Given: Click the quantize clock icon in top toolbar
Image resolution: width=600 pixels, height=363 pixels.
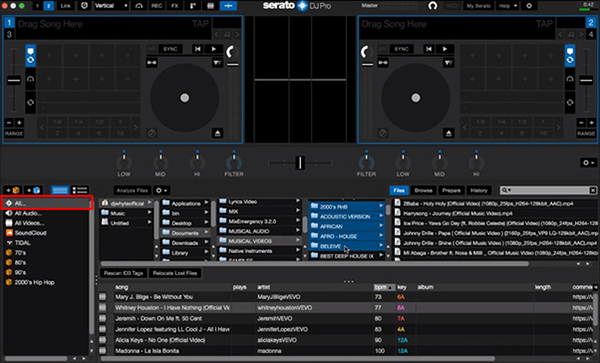Looking at the screenshot, I should tap(85, 6).
